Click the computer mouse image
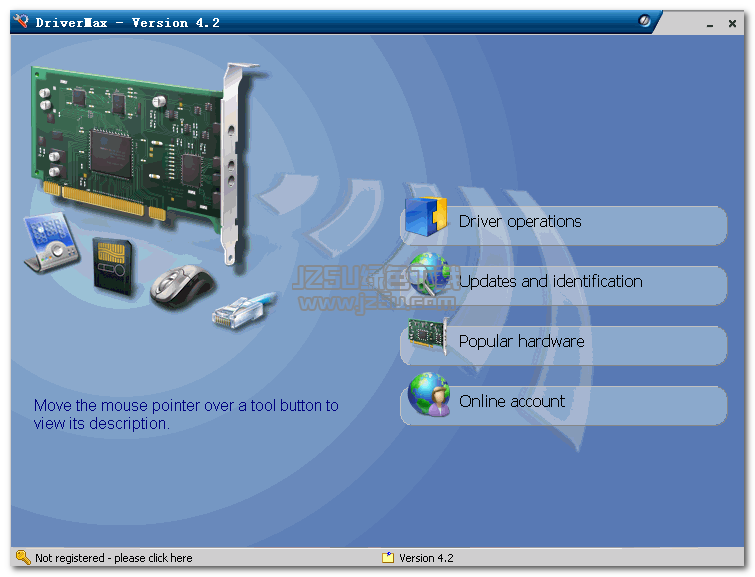Viewport: 755px width, 577px height. coord(182,286)
